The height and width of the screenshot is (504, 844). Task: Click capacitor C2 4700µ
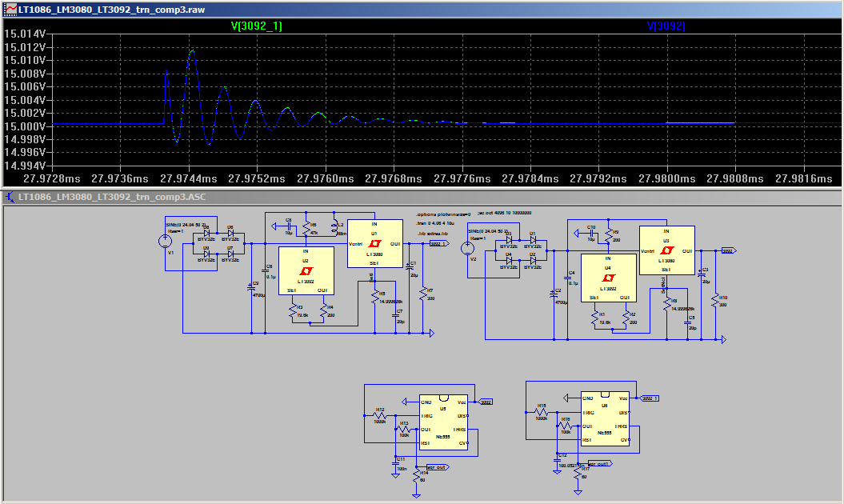(x=554, y=296)
